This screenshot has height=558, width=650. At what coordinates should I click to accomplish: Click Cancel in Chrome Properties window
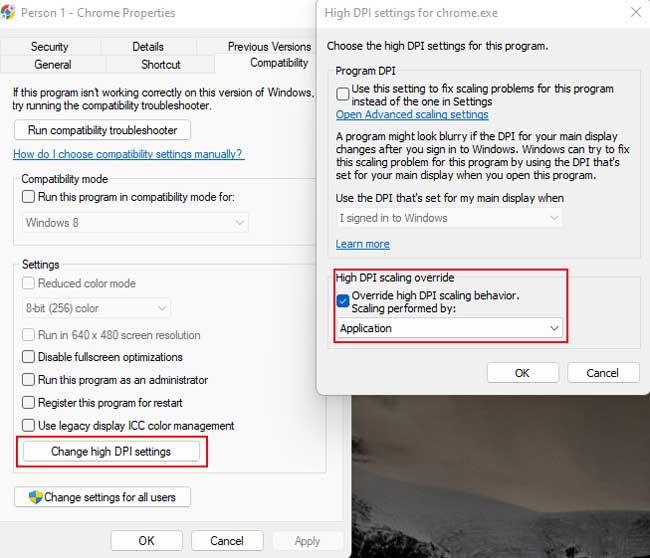(227, 541)
